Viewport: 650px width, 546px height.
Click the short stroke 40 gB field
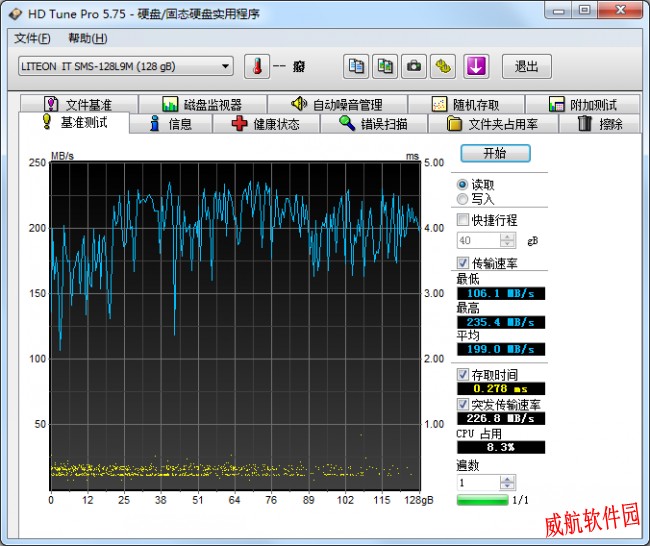pos(479,240)
